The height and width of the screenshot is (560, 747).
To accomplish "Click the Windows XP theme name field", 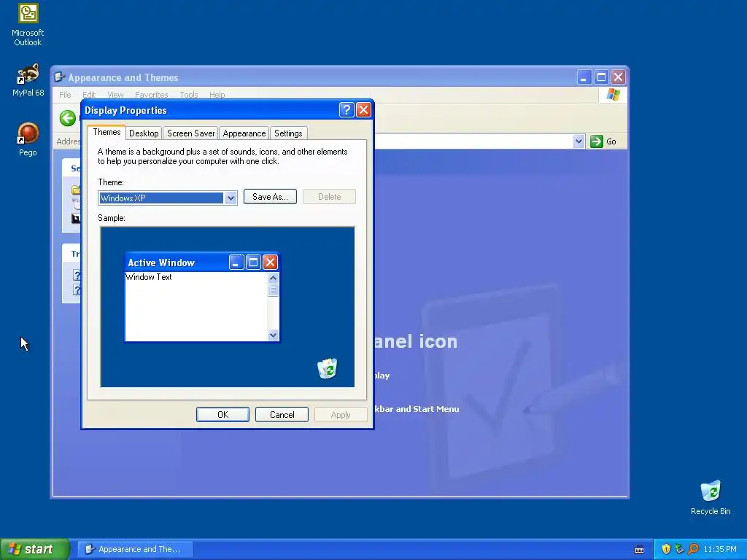I will pos(161,198).
